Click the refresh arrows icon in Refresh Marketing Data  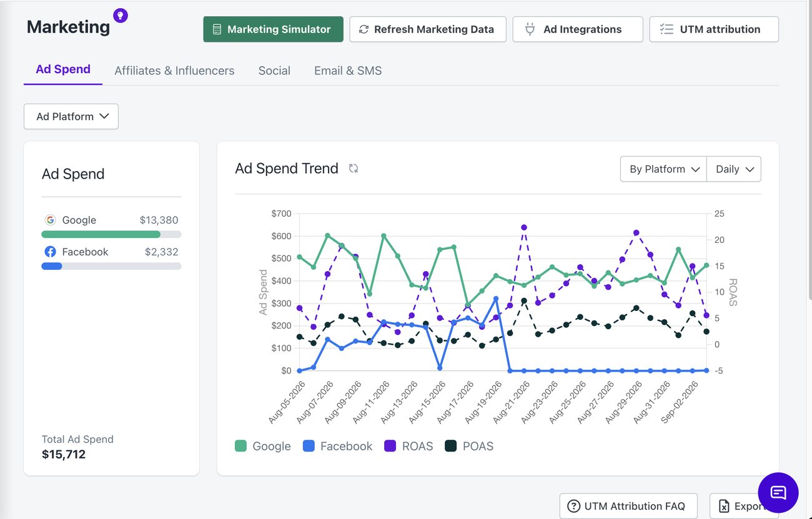pos(364,29)
